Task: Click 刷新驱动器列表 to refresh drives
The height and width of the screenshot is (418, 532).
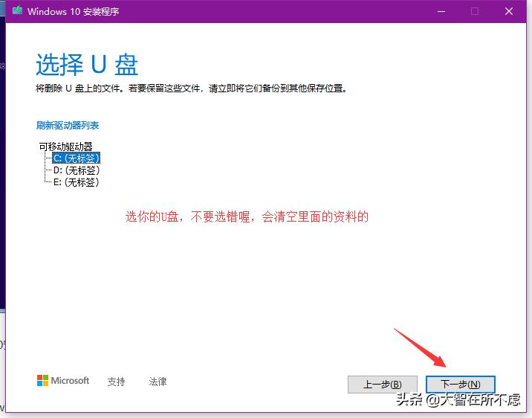Action: 68,125
